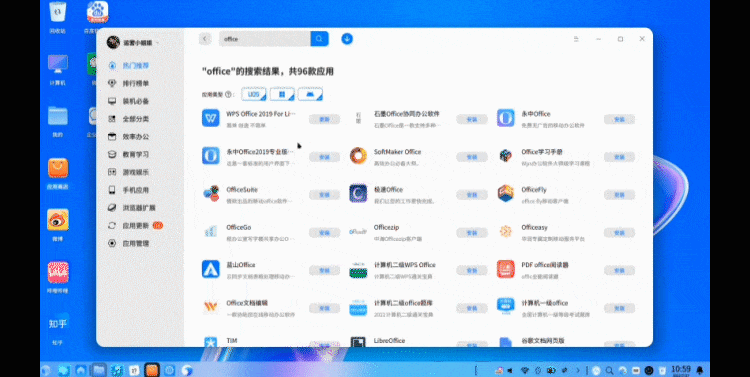Click the clock showing 10:59
750x377 pixels.
[681, 370]
